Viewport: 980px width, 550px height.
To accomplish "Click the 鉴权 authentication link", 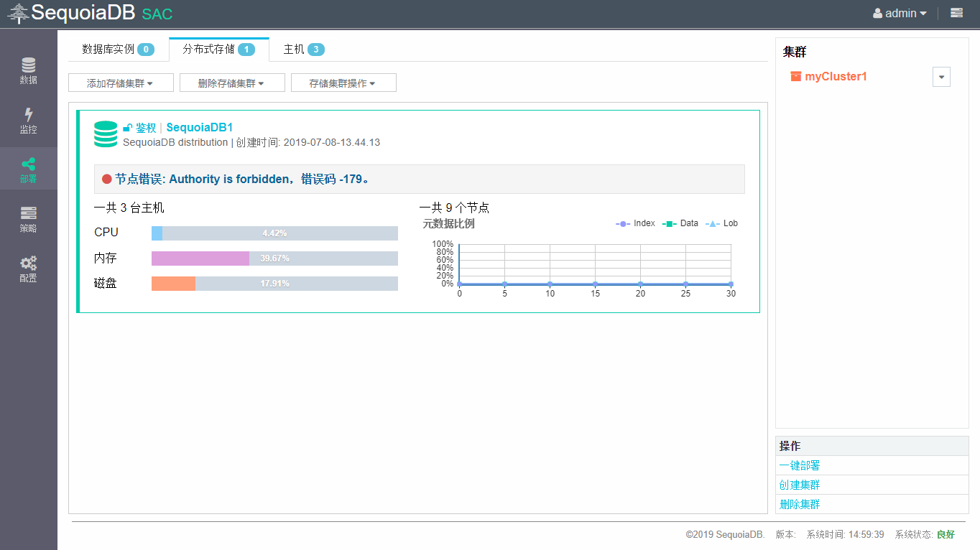I will 146,128.
